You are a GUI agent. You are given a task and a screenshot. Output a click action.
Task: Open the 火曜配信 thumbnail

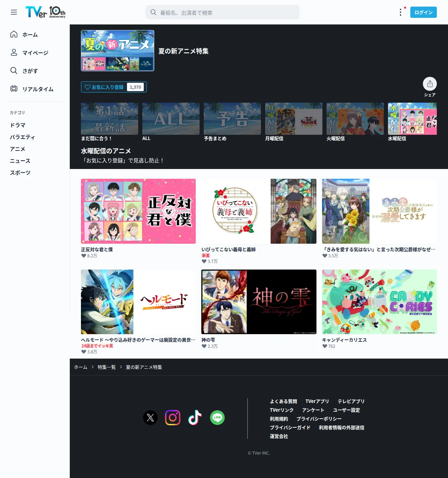[x=355, y=119]
